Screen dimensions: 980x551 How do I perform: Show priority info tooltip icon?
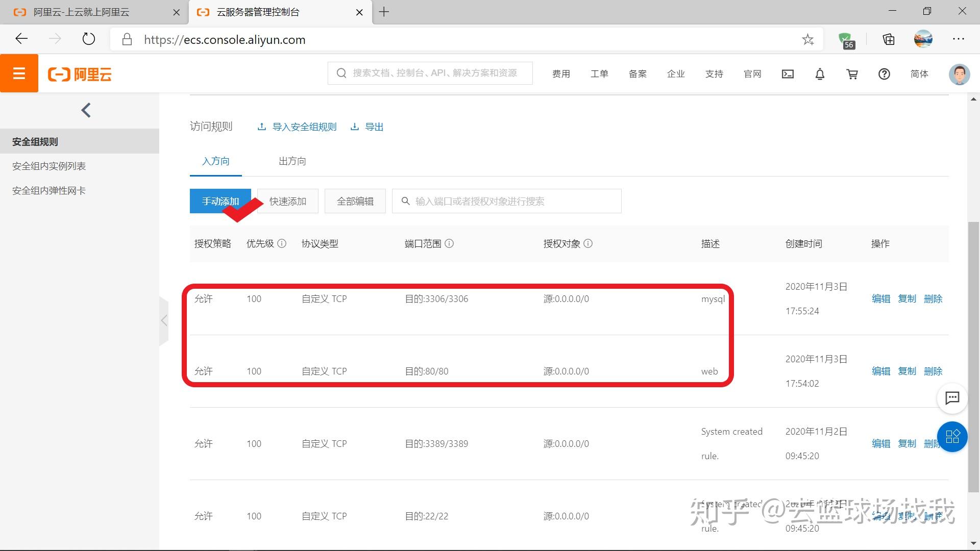click(x=282, y=243)
